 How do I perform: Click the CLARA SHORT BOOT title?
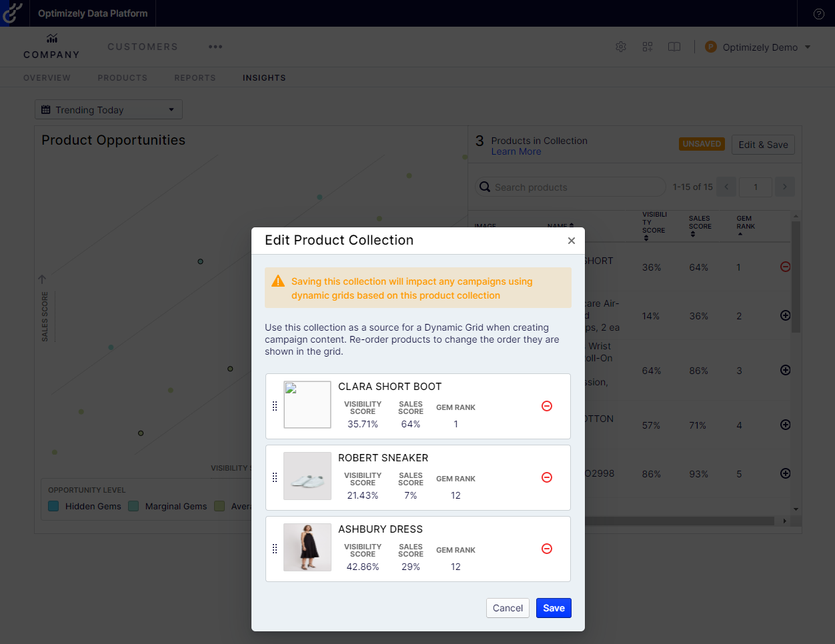(389, 387)
